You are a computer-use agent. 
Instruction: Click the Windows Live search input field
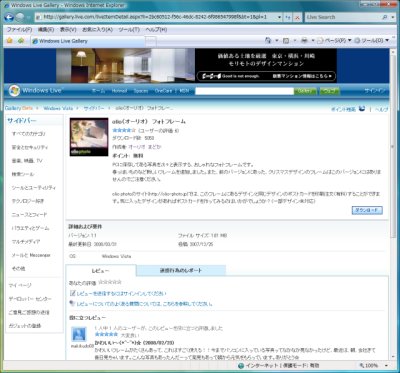tap(244, 91)
